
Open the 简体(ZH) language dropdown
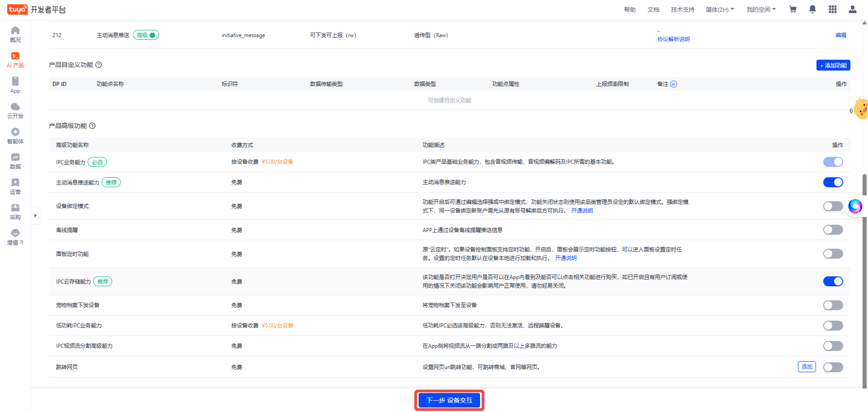(720, 9)
